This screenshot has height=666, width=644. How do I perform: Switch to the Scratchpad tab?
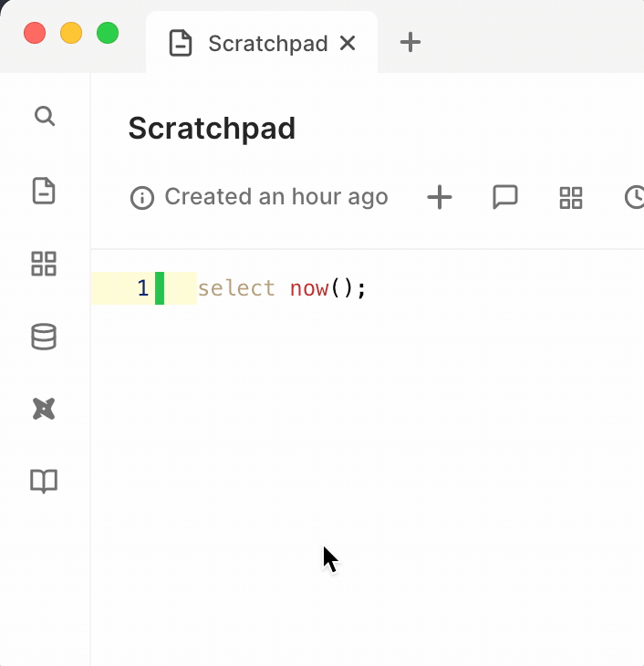pos(255,43)
